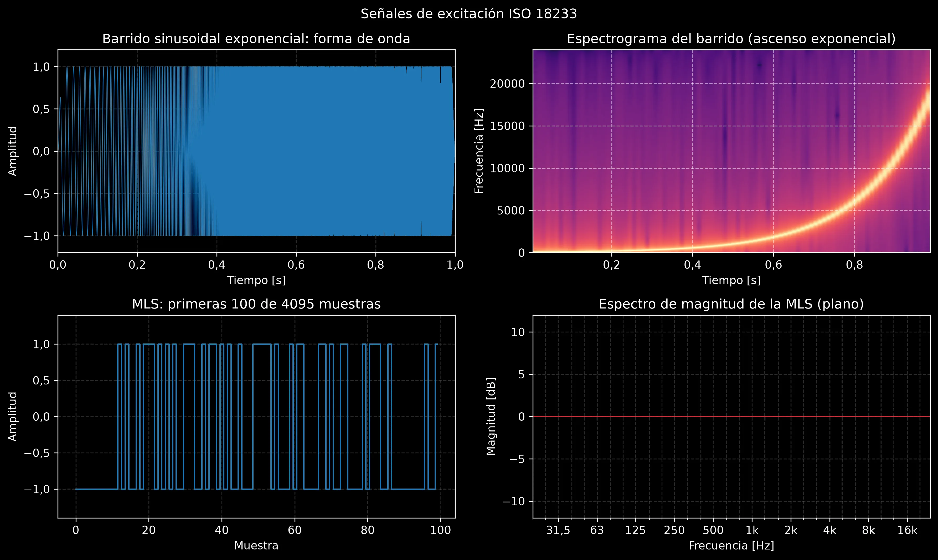Click the figure title 'Señales de excitación ISO 18233'
Image resolution: width=938 pixels, height=560 pixels.
[469, 14]
